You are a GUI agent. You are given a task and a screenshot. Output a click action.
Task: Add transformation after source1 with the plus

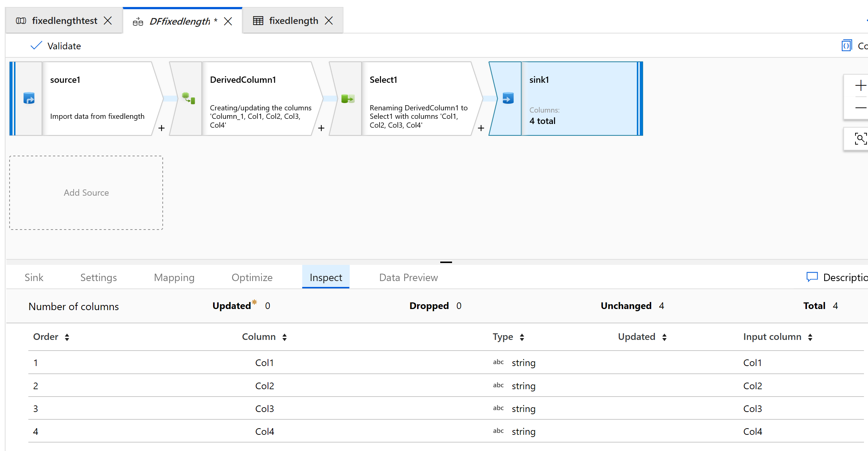[161, 128]
